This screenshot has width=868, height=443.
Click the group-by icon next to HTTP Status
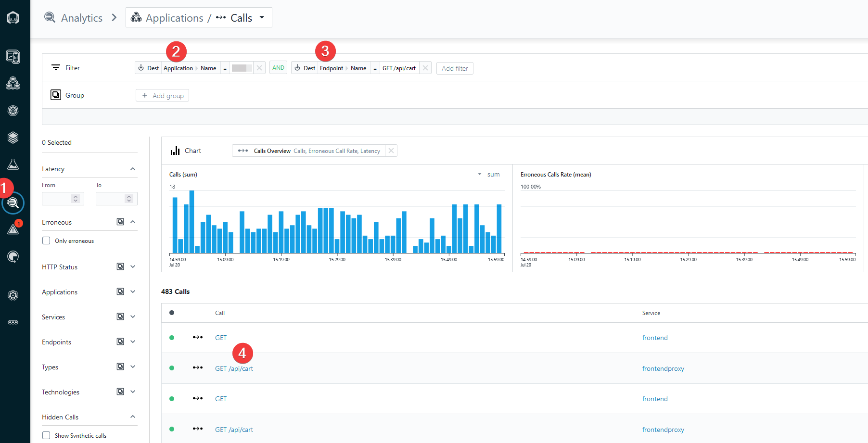pos(120,266)
